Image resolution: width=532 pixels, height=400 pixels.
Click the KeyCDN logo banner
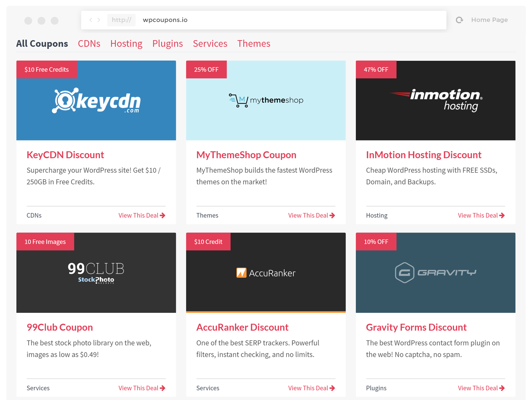pos(96,101)
